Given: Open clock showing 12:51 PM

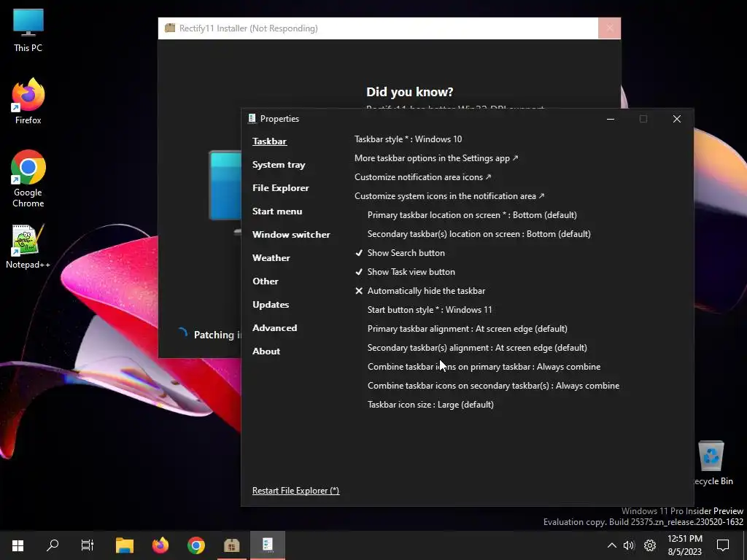Looking at the screenshot, I should coord(684,545).
